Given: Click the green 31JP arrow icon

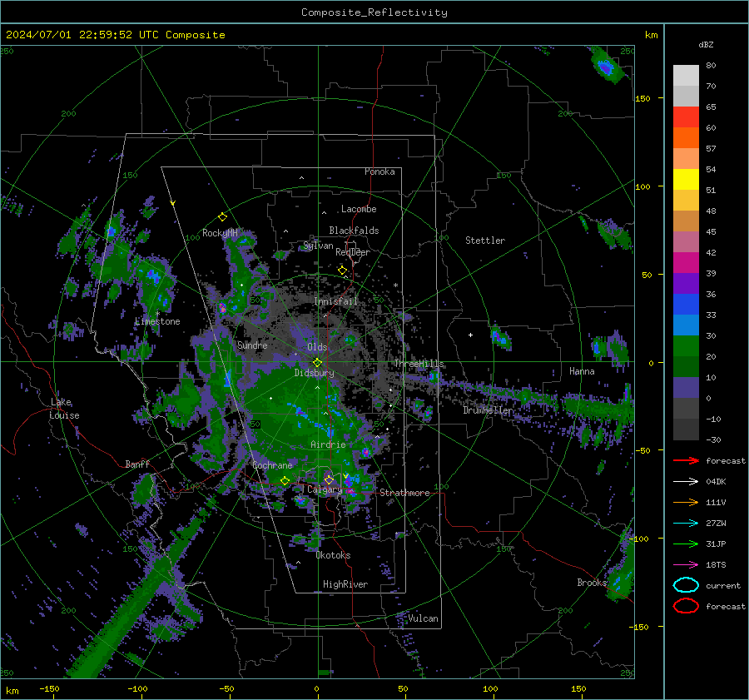Looking at the screenshot, I should click(686, 544).
